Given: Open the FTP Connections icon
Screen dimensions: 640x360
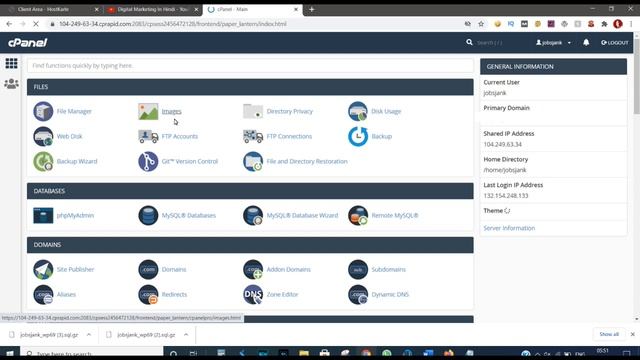Looking at the screenshot, I should tap(253, 136).
